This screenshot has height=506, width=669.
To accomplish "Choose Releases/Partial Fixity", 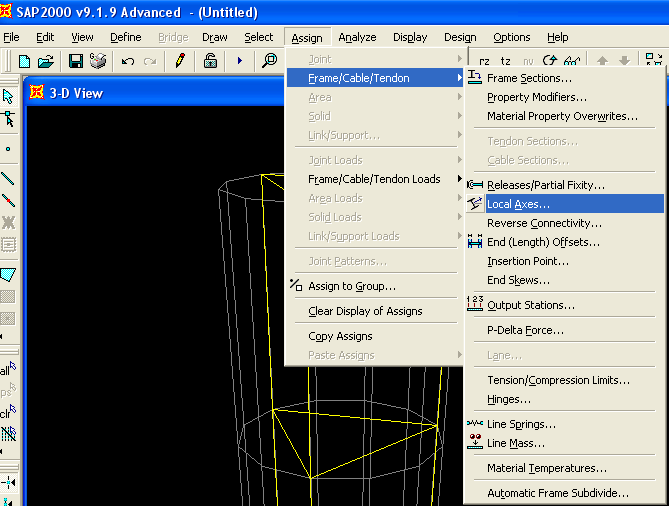I will click(565, 185).
